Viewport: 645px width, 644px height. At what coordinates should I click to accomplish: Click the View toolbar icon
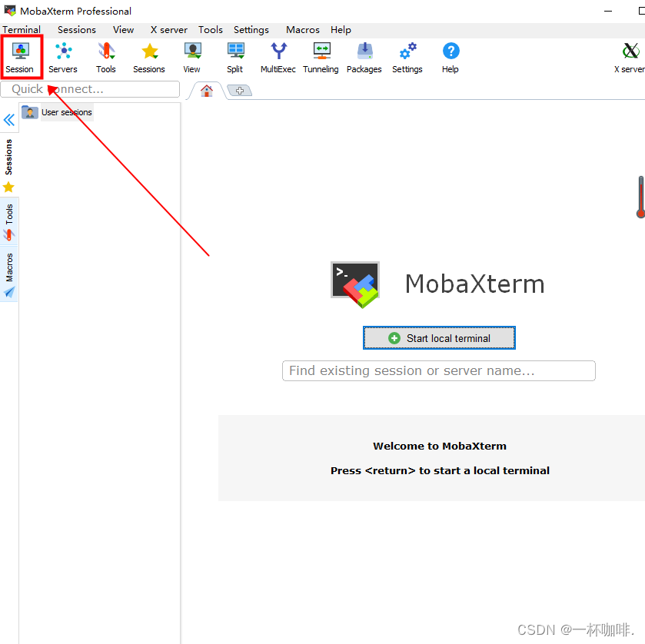tap(192, 57)
